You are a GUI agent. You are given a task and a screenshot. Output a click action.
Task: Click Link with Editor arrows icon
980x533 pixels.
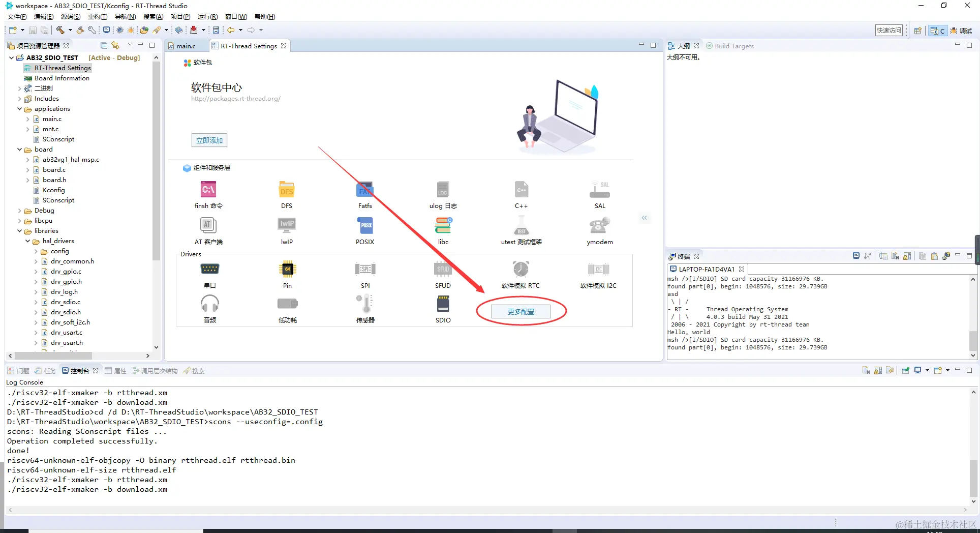point(115,45)
